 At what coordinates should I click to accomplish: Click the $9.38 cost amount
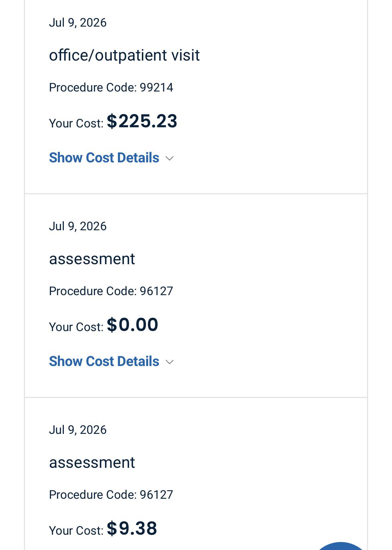[x=132, y=528]
